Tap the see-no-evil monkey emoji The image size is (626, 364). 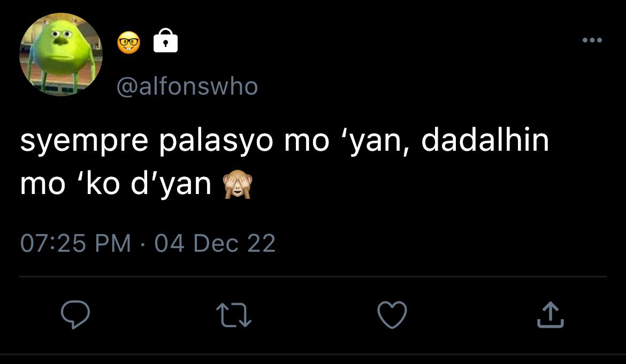click(238, 184)
